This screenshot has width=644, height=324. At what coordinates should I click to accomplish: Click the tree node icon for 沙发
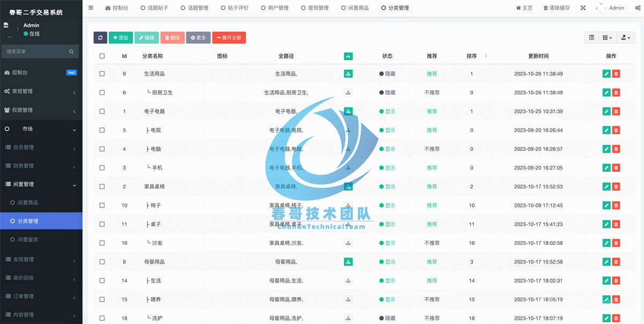348,243
